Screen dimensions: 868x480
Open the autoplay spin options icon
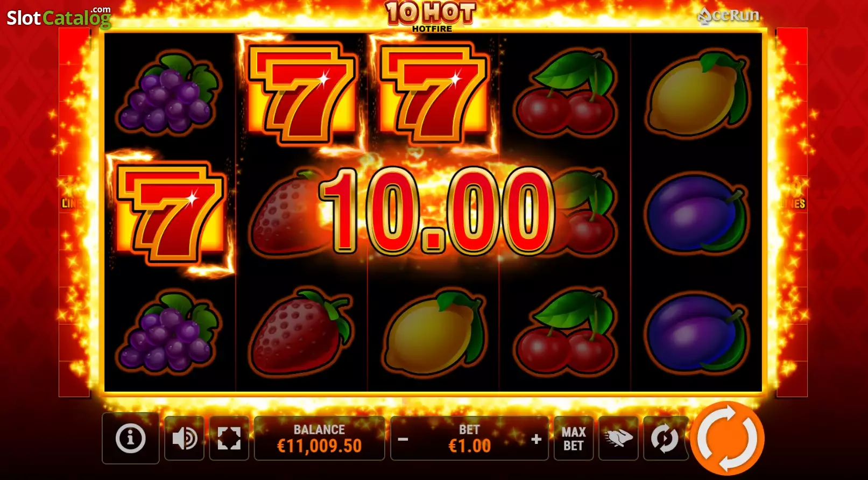665,439
